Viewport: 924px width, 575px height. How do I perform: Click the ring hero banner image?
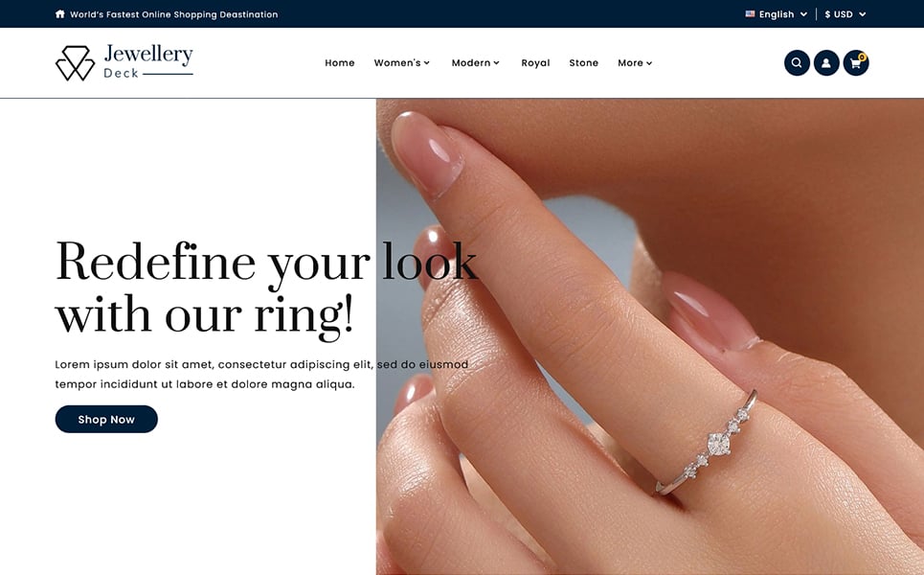pos(650,336)
